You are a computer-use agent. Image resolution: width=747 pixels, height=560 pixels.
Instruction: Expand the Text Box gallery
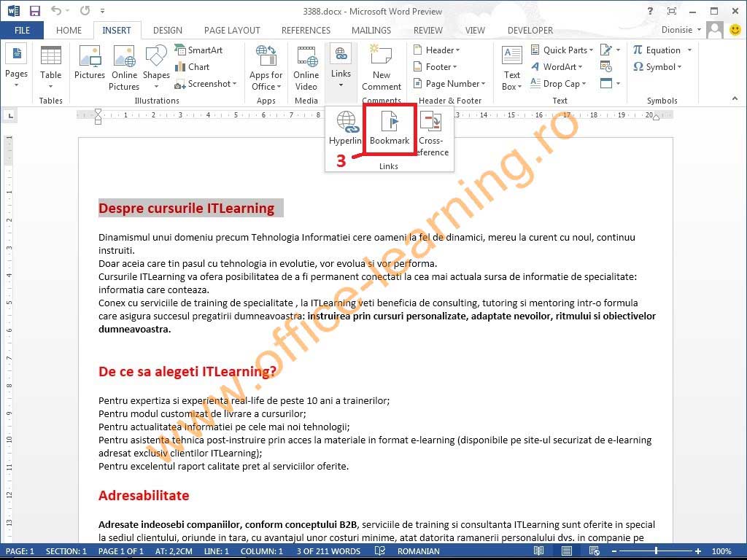pyautogui.click(x=511, y=68)
